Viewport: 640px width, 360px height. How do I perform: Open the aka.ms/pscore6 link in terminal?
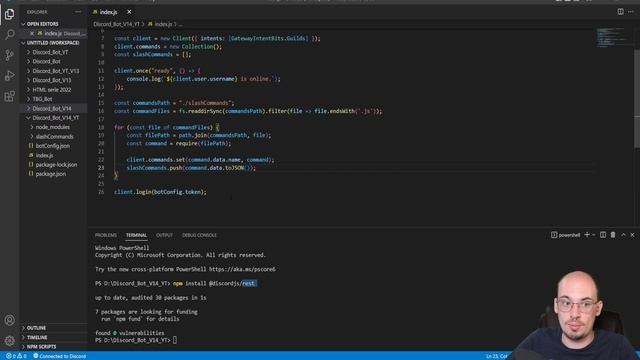(x=242, y=269)
